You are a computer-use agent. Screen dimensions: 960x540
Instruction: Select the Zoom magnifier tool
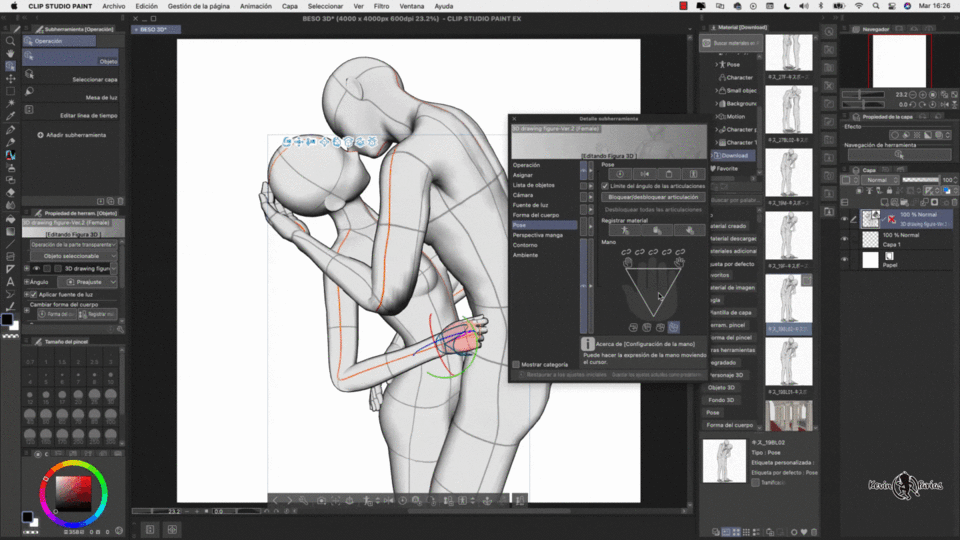click(x=10, y=41)
